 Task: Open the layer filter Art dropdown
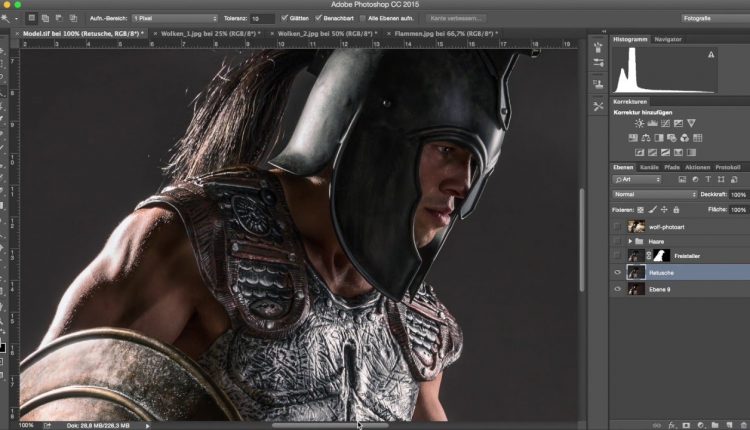(637, 180)
